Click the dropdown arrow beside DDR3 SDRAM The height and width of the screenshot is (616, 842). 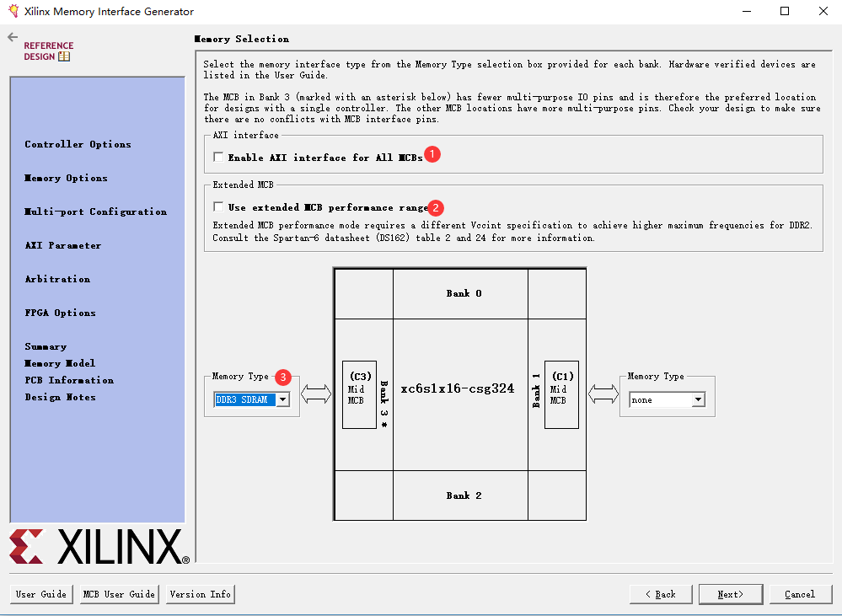pos(282,400)
